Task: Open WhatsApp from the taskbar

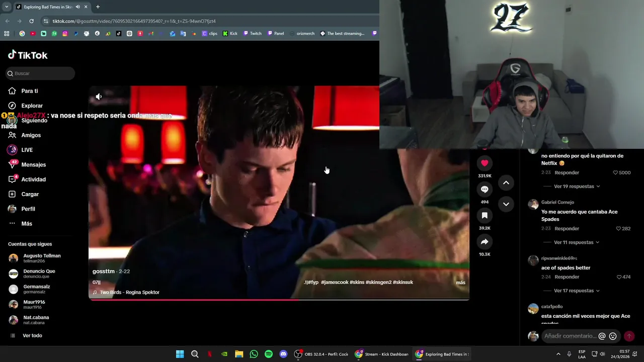Action: point(254,354)
